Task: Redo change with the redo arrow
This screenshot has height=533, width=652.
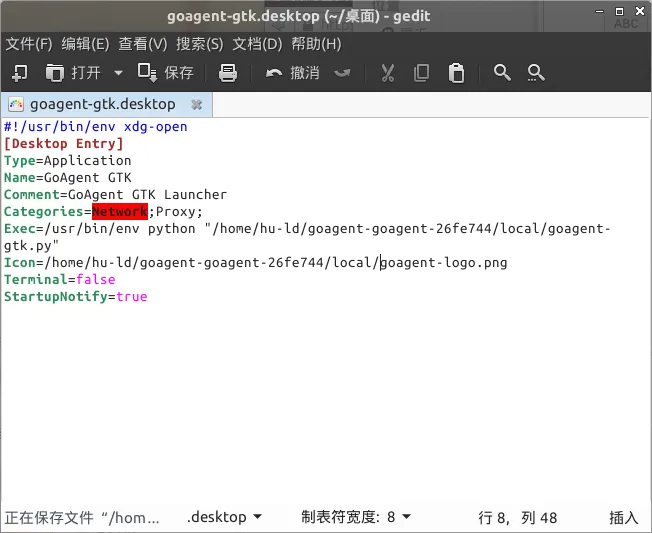Action: coord(342,73)
